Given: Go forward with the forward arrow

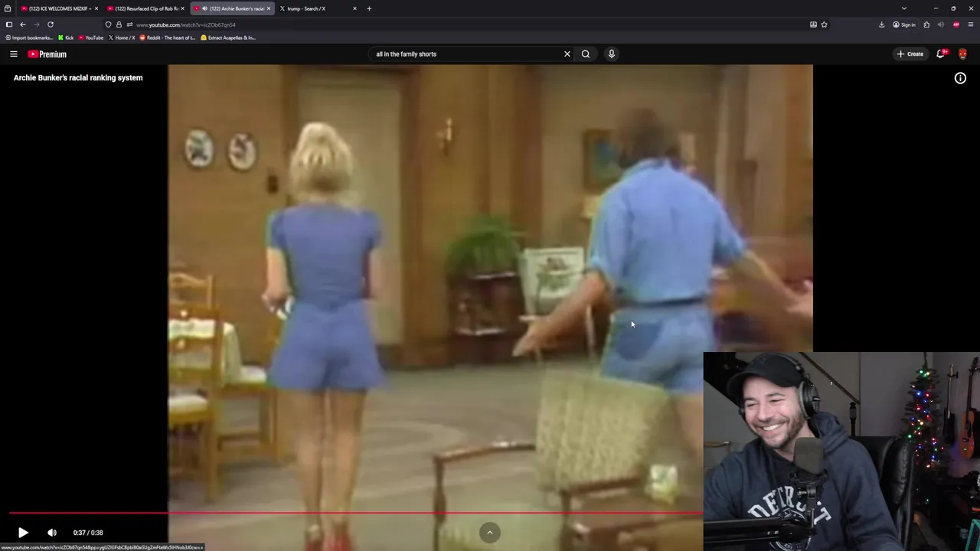Looking at the screenshot, I should pyautogui.click(x=36, y=24).
